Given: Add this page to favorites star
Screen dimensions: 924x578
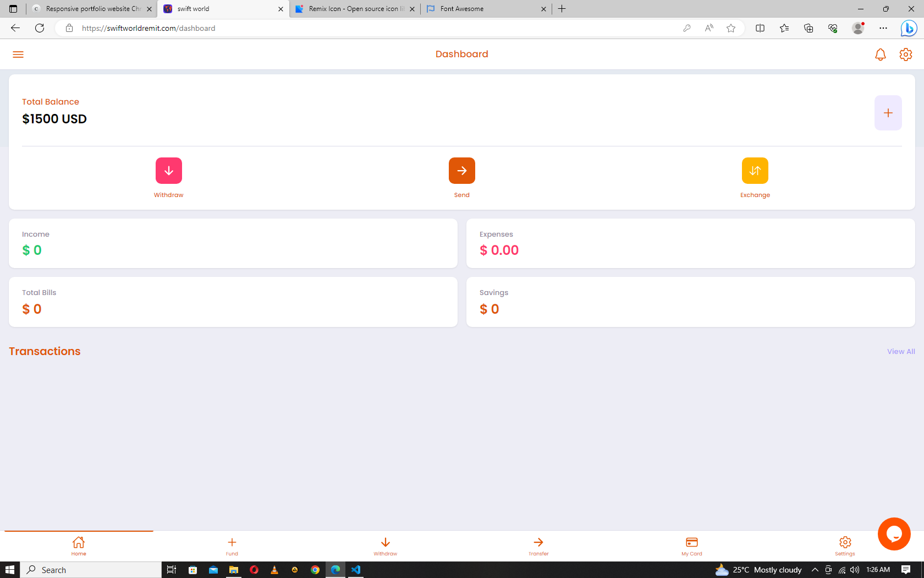Looking at the screenshot, I should pyautogui.click(x=730, y=28).
